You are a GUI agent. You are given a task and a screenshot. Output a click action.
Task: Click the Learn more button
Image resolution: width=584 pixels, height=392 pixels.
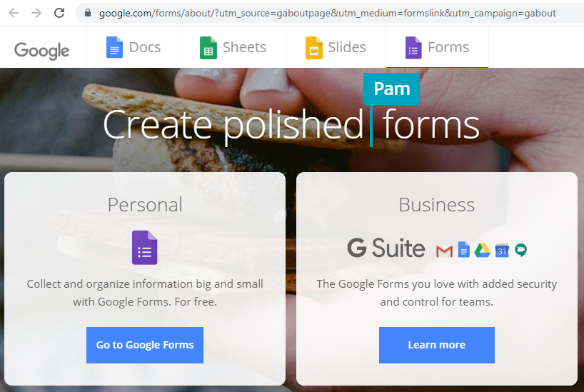point(436,345)
